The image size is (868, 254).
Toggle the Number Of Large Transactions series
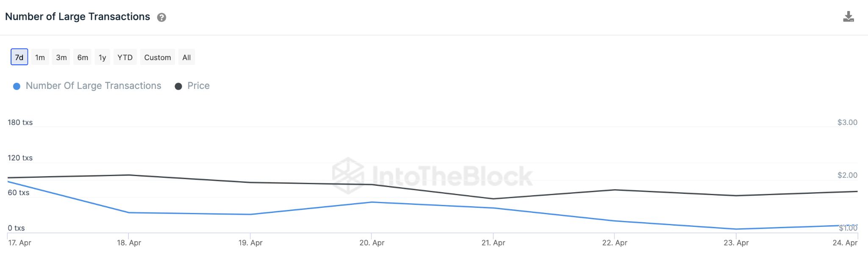[x=93, y=86]
